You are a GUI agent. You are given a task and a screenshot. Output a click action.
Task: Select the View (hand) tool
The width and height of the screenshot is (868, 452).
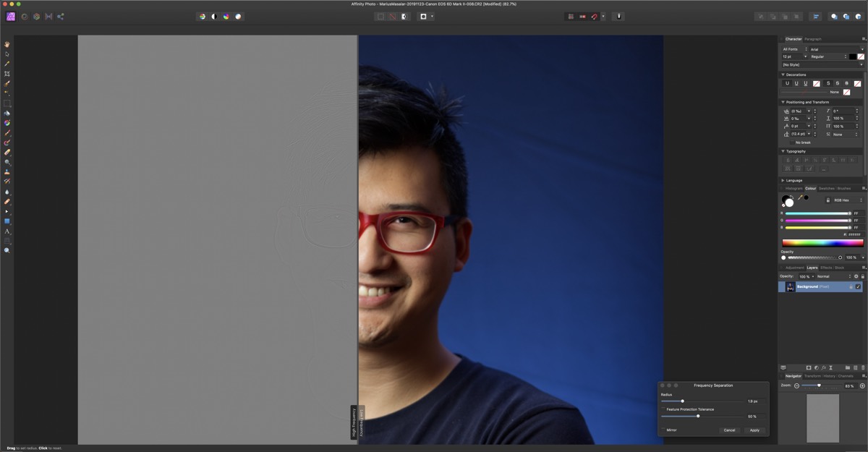click(x=7, y=44)
